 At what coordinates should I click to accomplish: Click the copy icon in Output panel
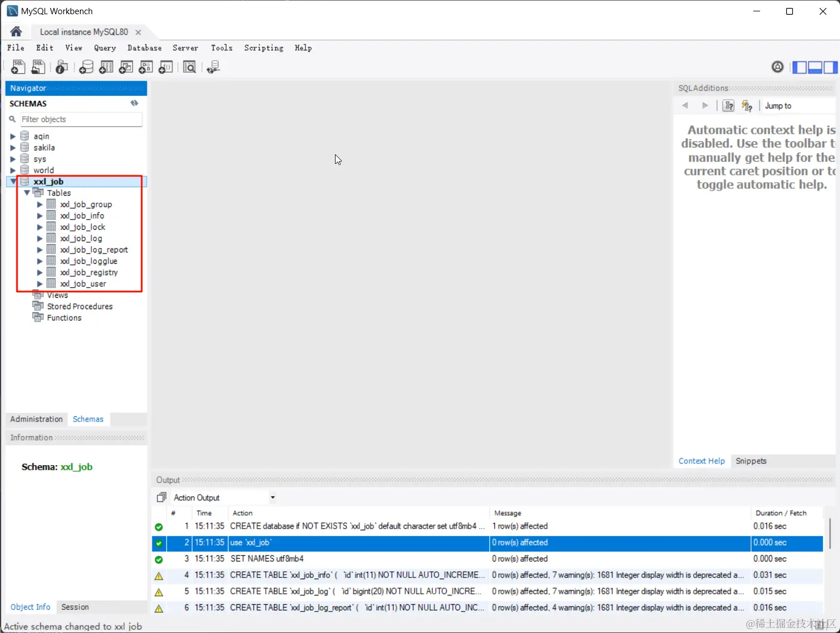[x=162, y=497]
